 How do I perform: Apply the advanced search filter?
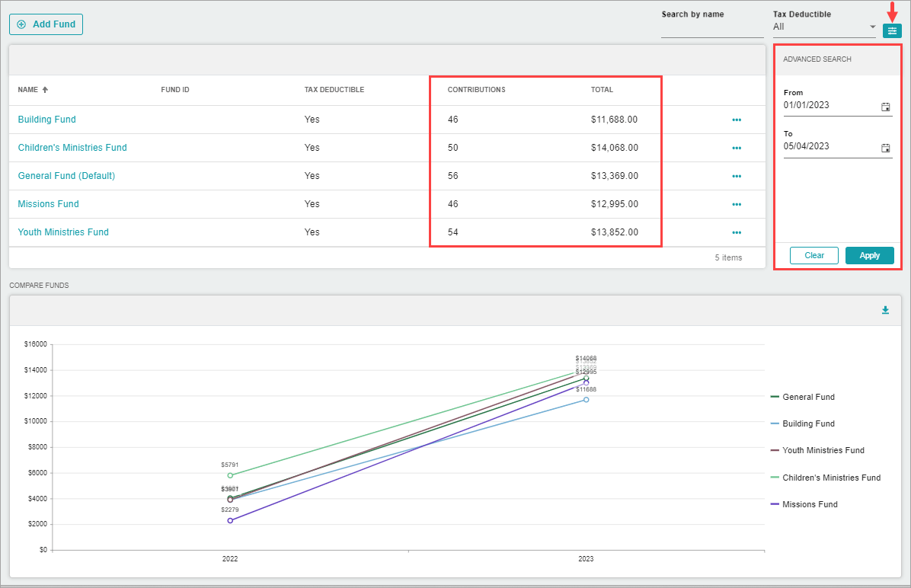pos(870,256)
